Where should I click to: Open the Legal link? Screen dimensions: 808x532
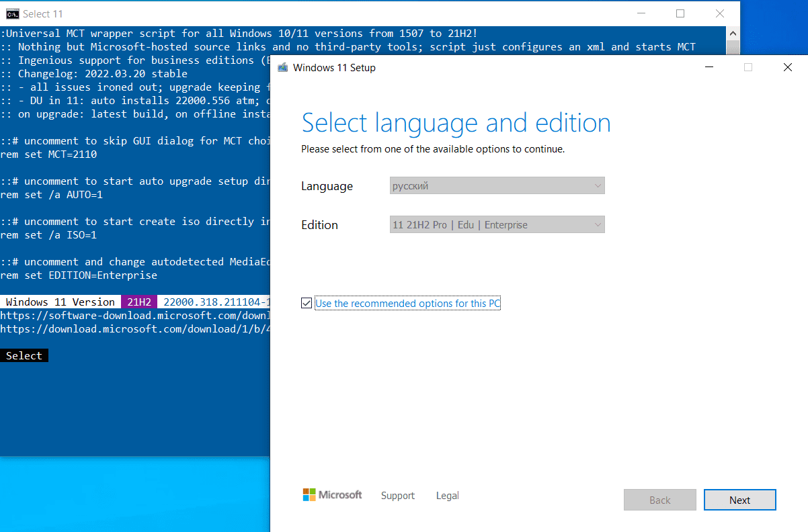[x=448, y=496]
